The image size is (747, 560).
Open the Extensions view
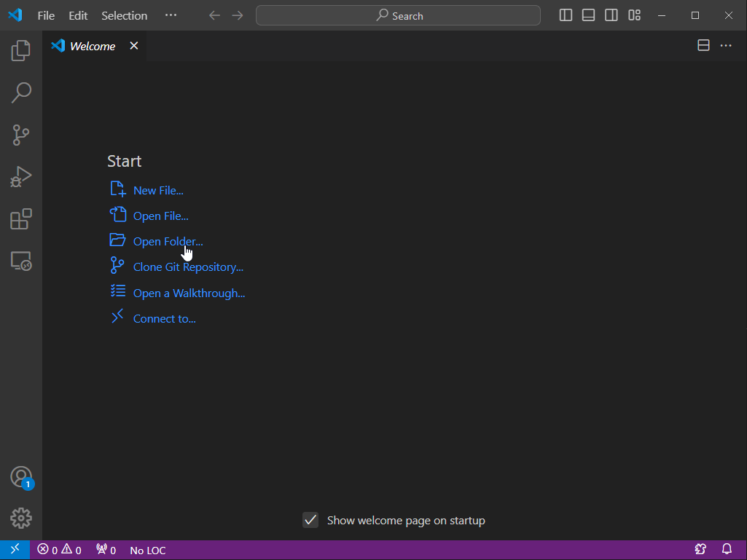(21, 219)
